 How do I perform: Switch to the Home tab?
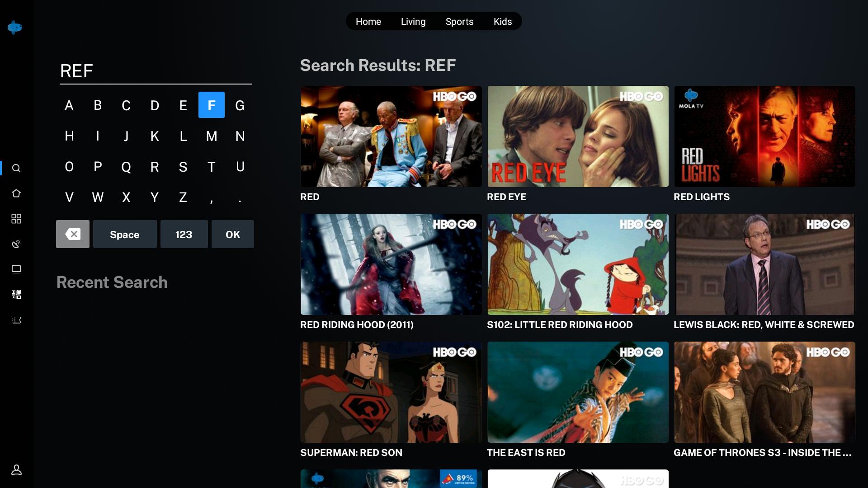tap(368, 21)
